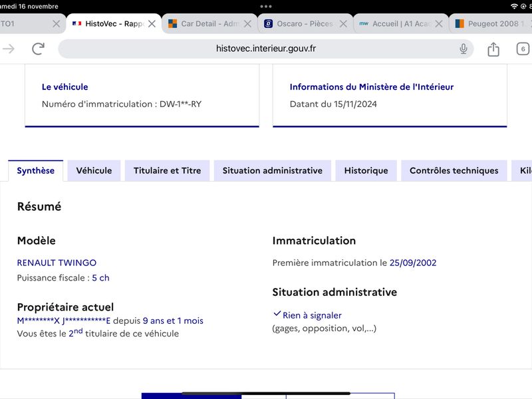Close the HistoVec tab

[152, 24]
